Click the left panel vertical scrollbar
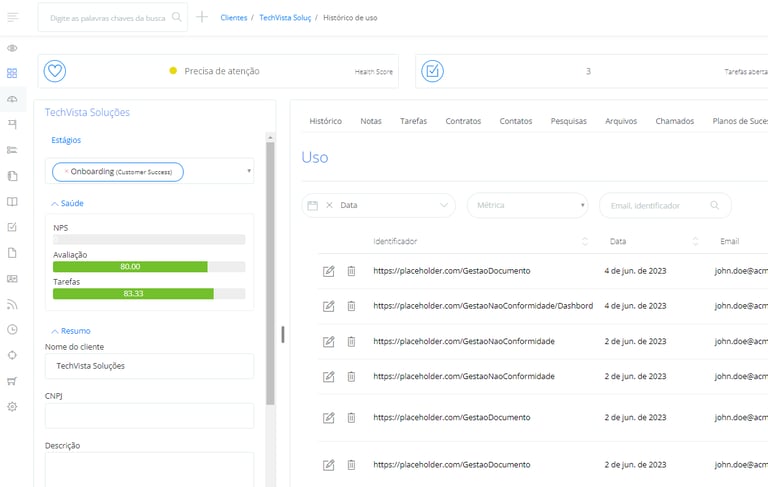The image size is (768, 487). 270,273
